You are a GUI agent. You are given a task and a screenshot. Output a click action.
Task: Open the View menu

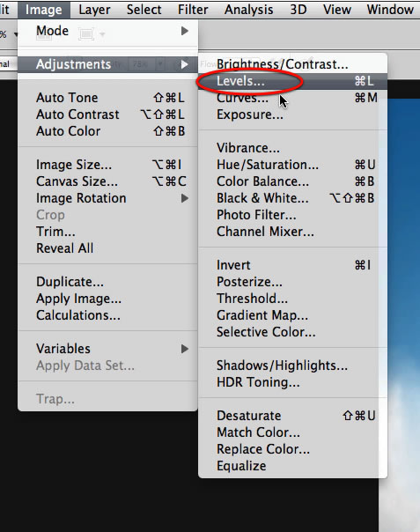point(336,10)
